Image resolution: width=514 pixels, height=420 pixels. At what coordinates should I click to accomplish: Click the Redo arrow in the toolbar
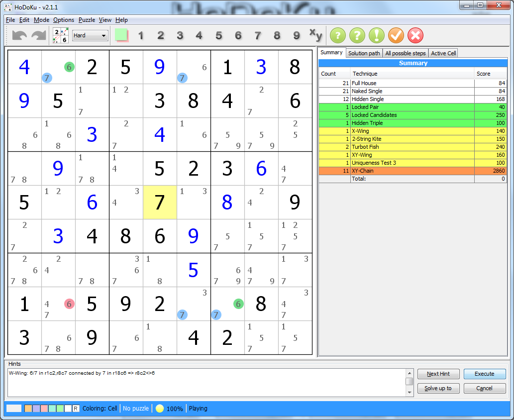39,36
